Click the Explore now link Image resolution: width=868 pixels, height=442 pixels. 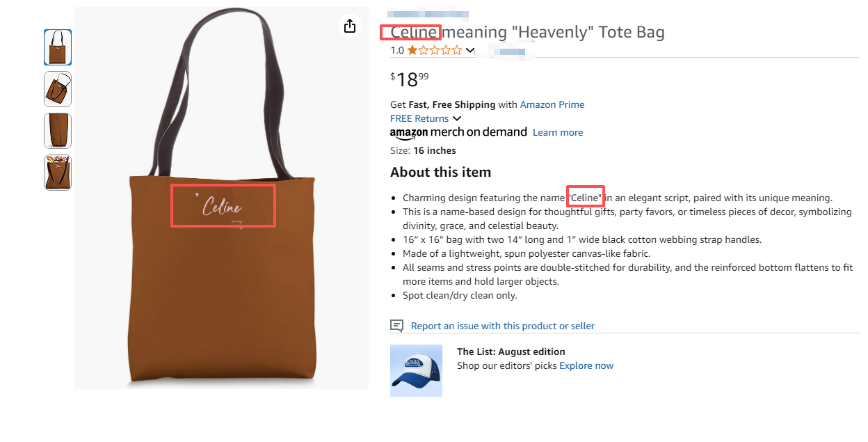pos(586,365)
